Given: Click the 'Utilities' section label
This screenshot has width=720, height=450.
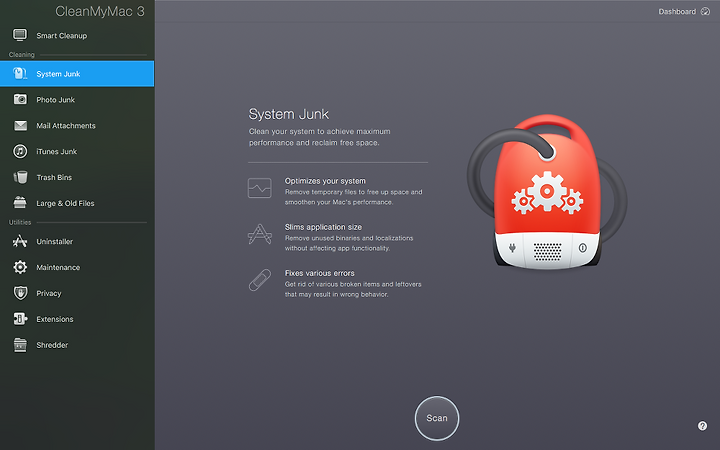Looking at the screenshot, I should pyautogui.click(x=20, y=222).
